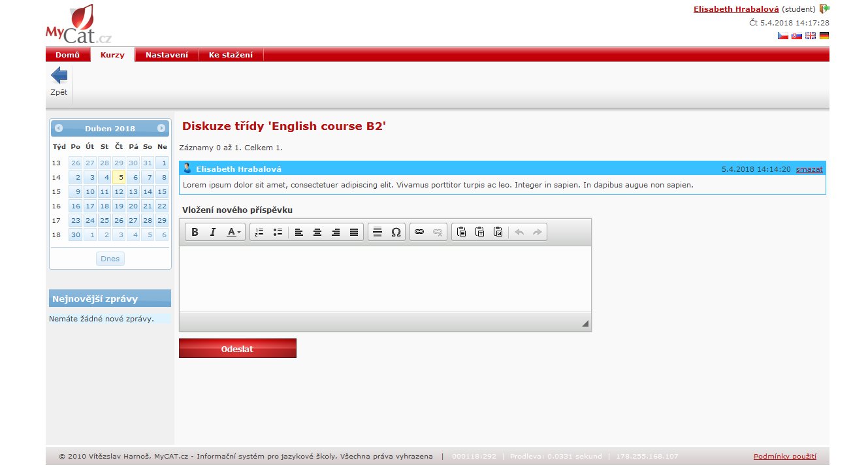Screen dimensions: 868x471
Task: Open the text color dropdown
Action: point(234,232)
